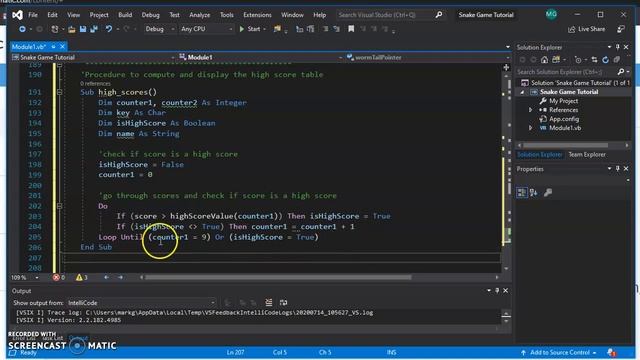Screen dimensions: 640x360
Task: Expand the References tree node
Action: 530,110
